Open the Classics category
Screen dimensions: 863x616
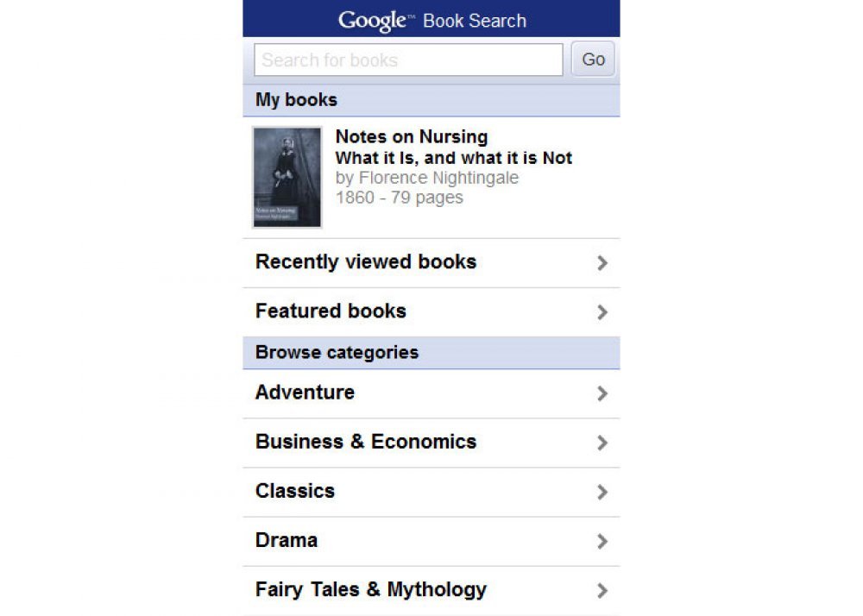(431, 492)
